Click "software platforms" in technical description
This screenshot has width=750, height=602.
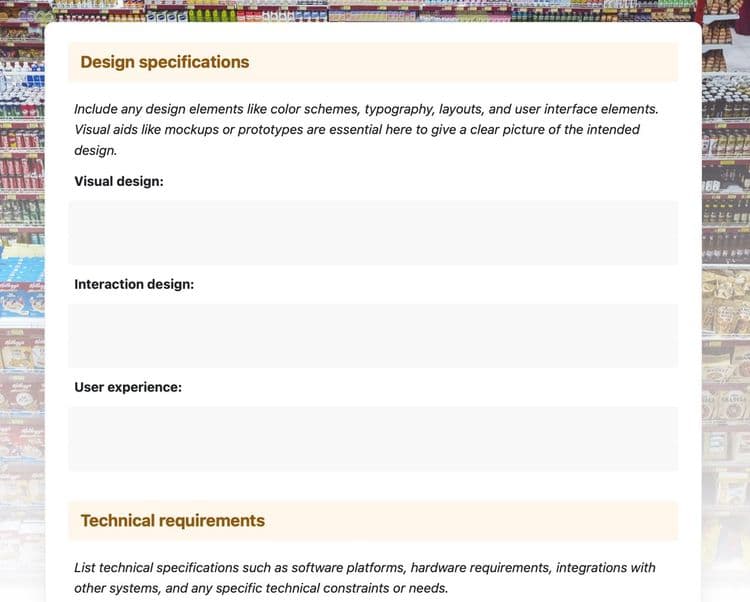pyautogui.click(x=349, y=568)
